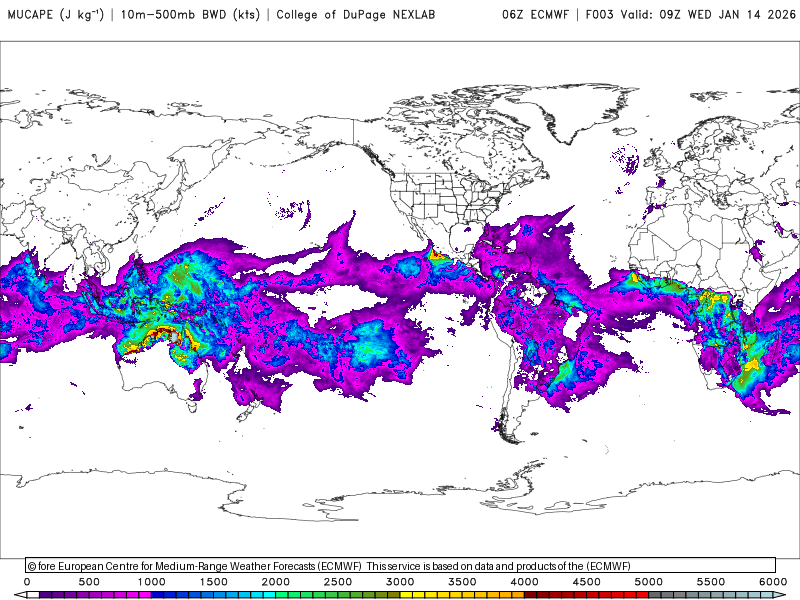This screenshot has width=800, height=600.
Task: Click the 10m-500mb BWD (kts) label
Action: (190, 14)
